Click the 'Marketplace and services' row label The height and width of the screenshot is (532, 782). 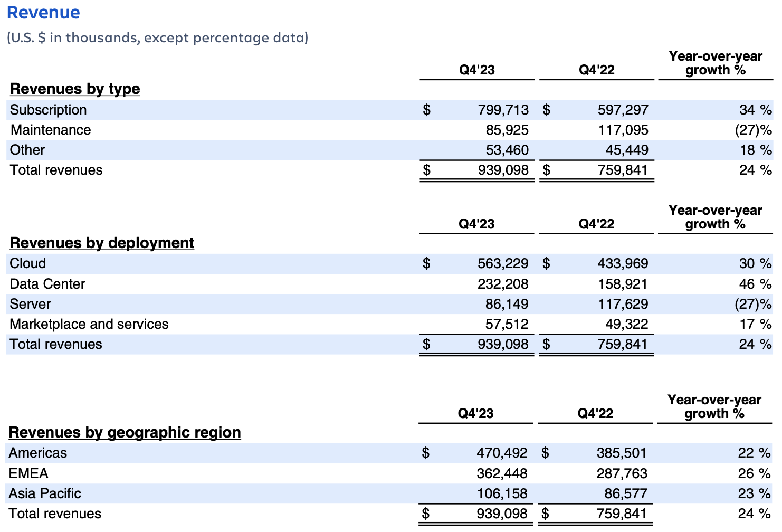point(89,324)
